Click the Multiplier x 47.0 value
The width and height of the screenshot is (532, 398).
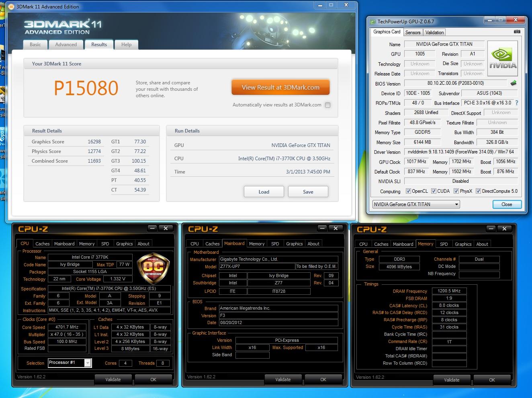67,334
